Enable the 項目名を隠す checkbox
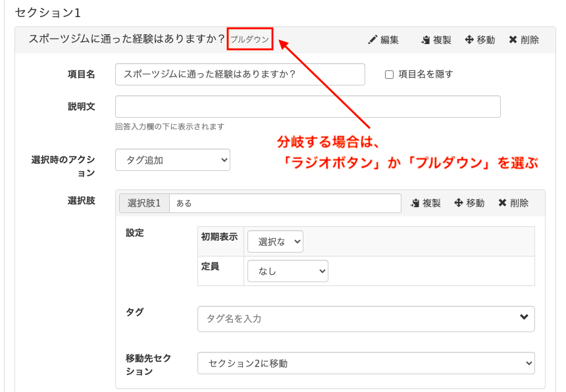This screenshot has width=566, height=392. [x=389, y=75]
